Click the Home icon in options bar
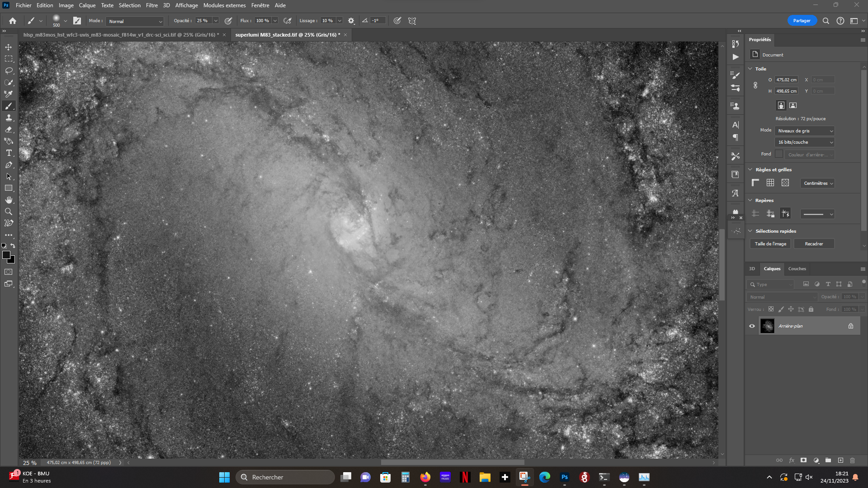Image resolution: width=868 pixels, height=488 pixels. coord(13,21)
